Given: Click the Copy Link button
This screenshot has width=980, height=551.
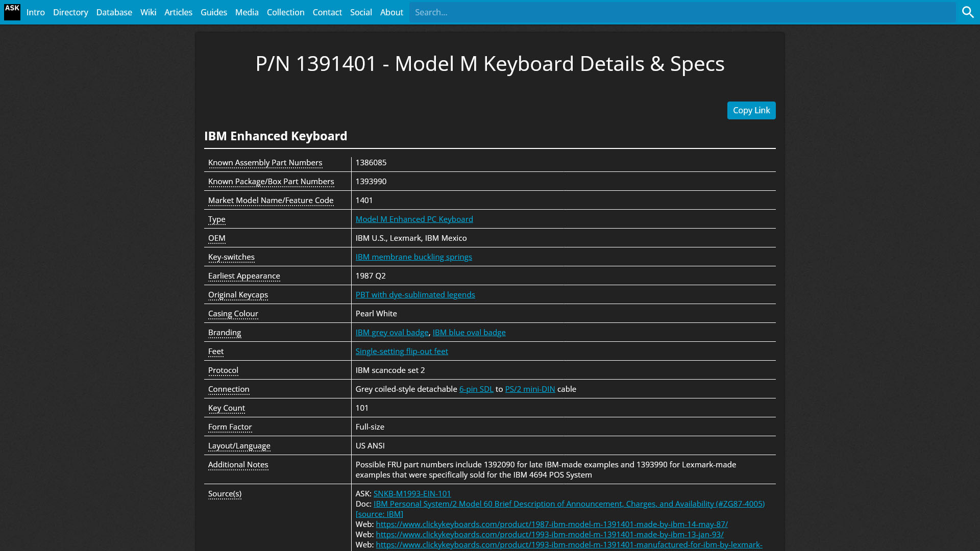Looking at the screenshot, I should point(751,110).
